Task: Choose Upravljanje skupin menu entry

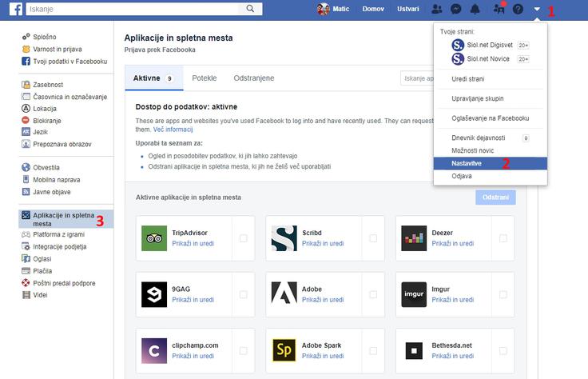Action: click(490, 98)
